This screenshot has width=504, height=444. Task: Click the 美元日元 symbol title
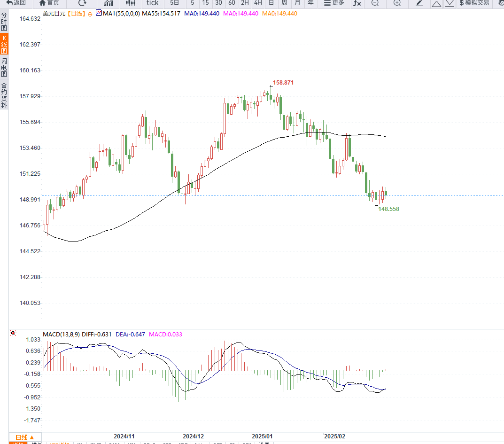[54, 14]
